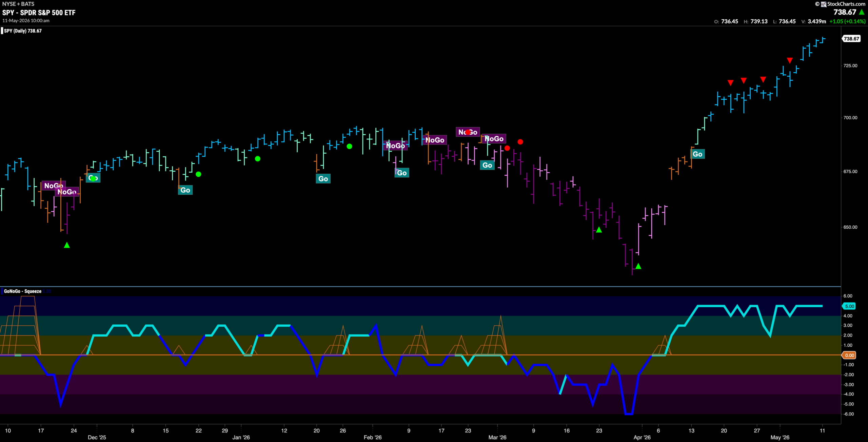Click the NYSE + BATS exchange label
The height and width of the screenshot is (442, 868).
coord(18,4)
